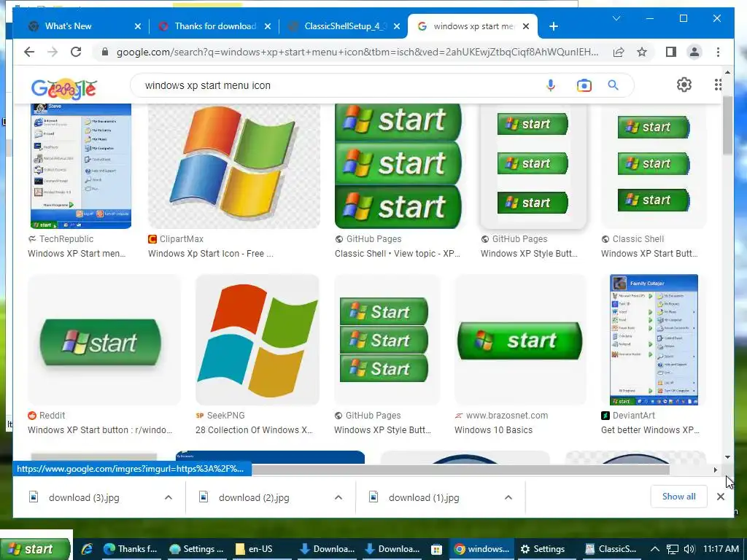Follow the 28 Collection Of Windows X link
Screen dimensions: 747x560
[x=254, y=430]
